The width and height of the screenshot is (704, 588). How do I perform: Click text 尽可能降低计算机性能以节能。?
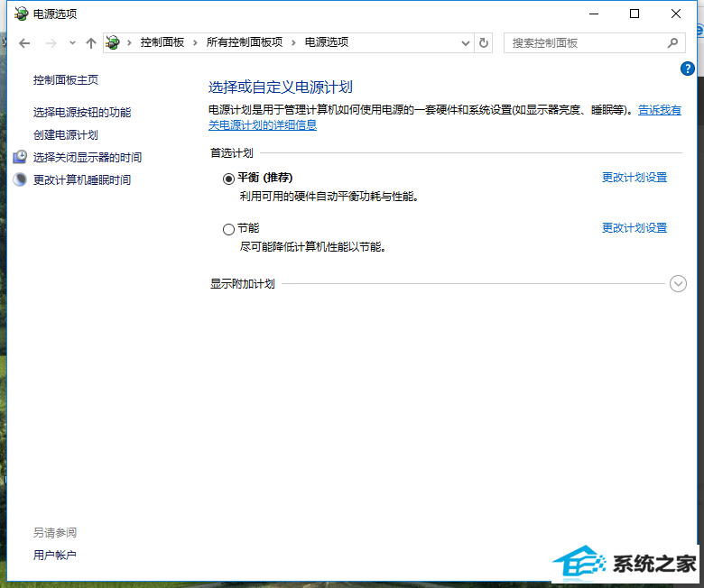[x=313, y=247]
